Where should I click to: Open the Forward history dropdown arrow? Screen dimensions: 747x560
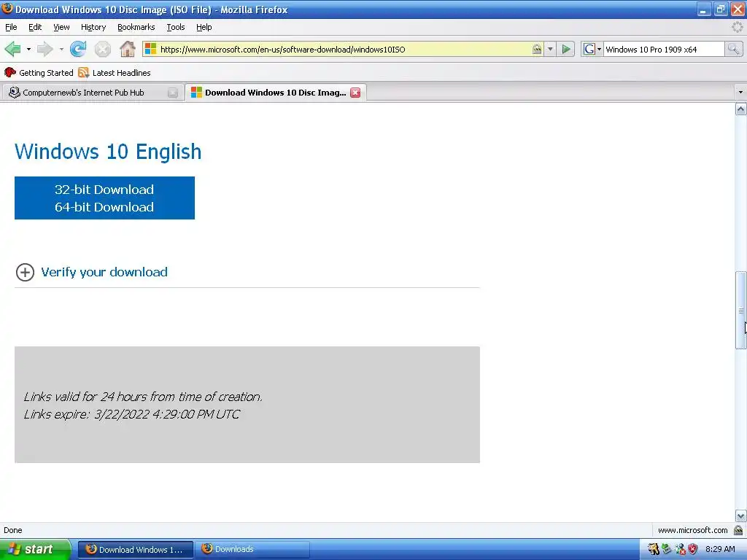tap(61, 49)
